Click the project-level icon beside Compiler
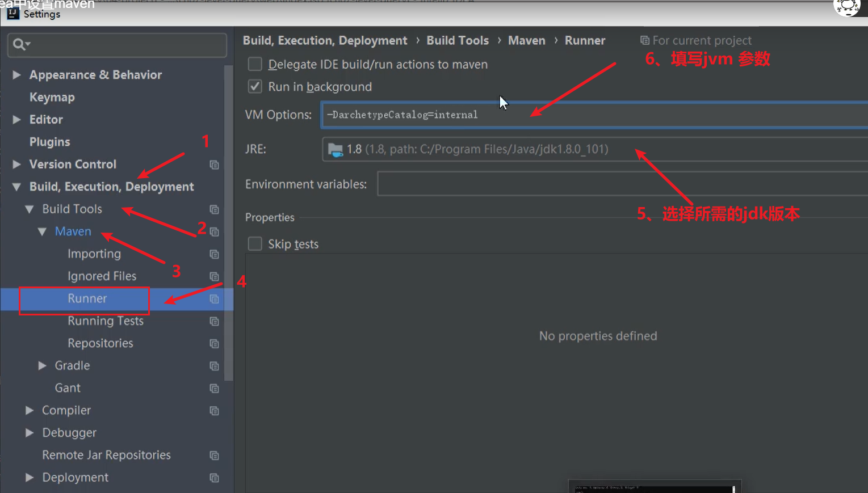 (214, 411)
